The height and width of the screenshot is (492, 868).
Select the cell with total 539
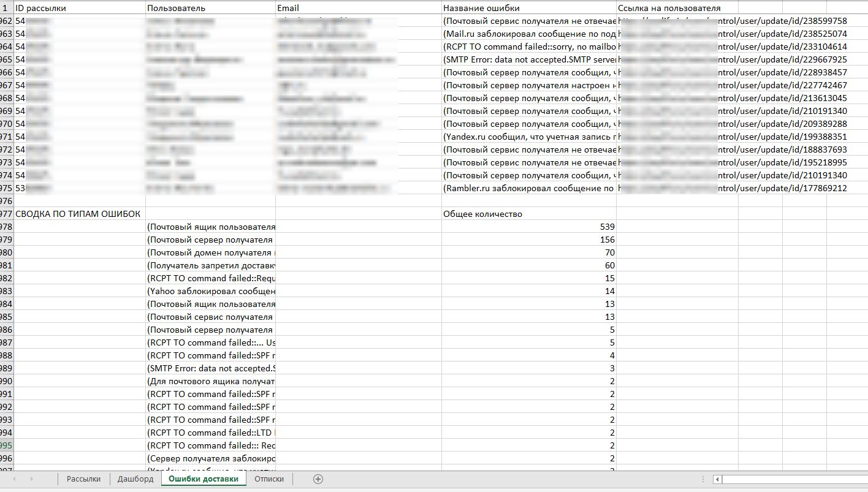click(528, 227)
